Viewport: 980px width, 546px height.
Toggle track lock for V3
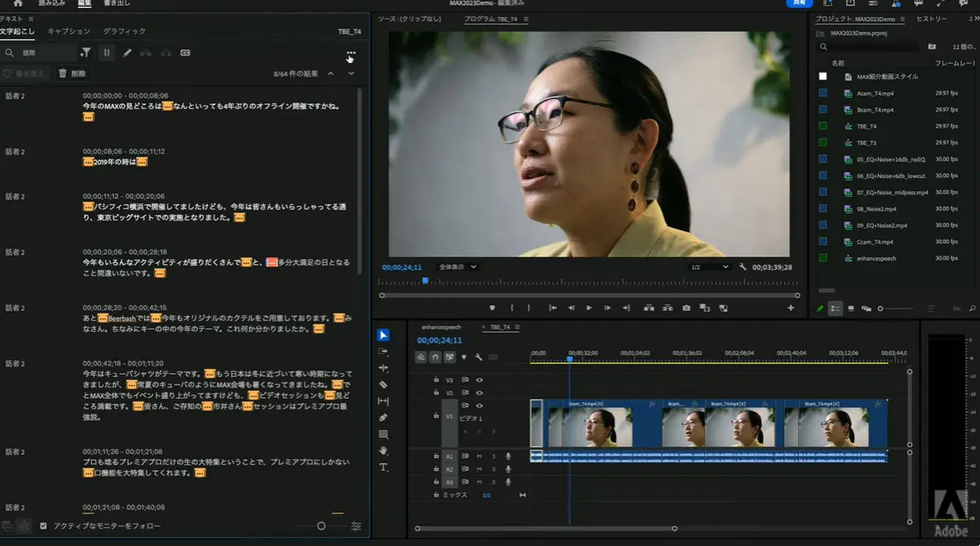436,380
